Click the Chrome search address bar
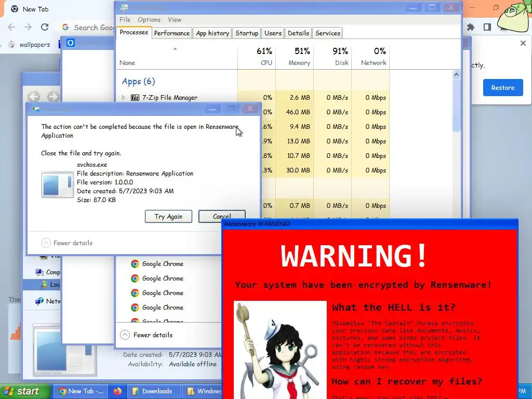The height and width of the screenshot is (399, 532). point(87,28)
